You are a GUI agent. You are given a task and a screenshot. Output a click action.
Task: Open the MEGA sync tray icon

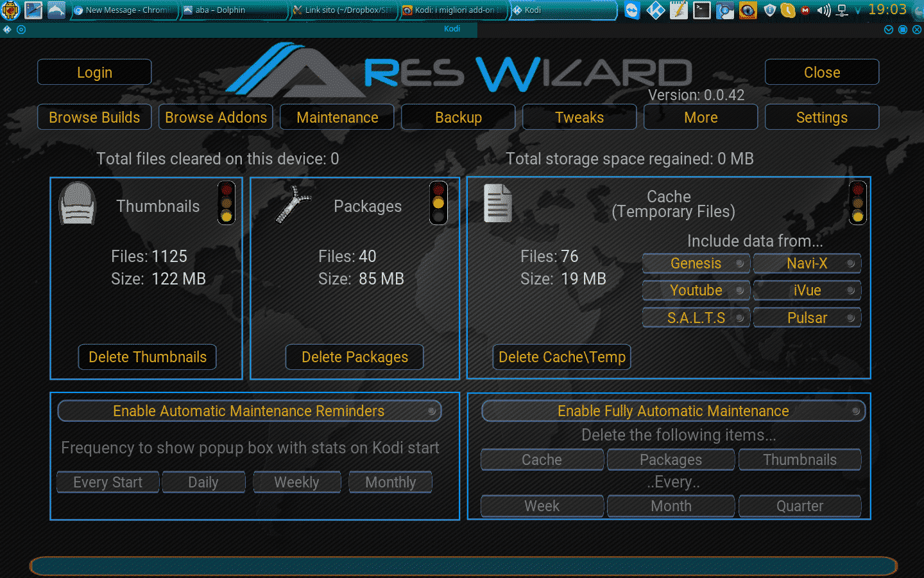[805, 10]
